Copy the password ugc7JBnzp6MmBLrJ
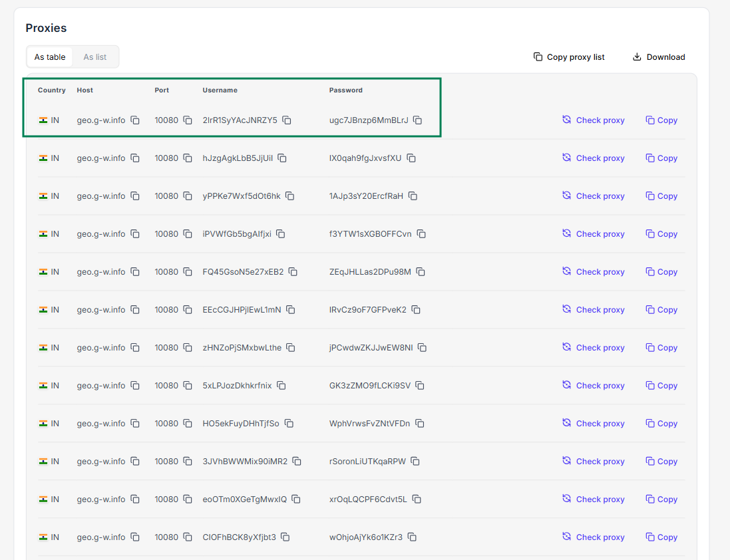This screenshot has height=560, width=730. 417,120
